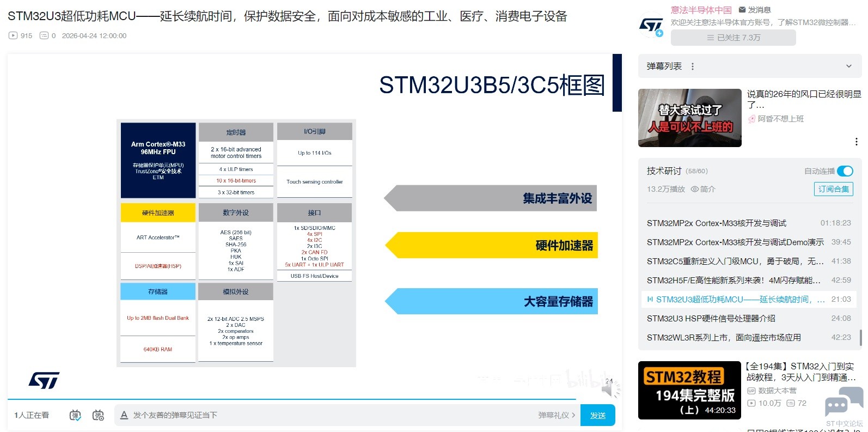
Task: Visit 数据大本营 uploader page
Action: coord(777,391)
